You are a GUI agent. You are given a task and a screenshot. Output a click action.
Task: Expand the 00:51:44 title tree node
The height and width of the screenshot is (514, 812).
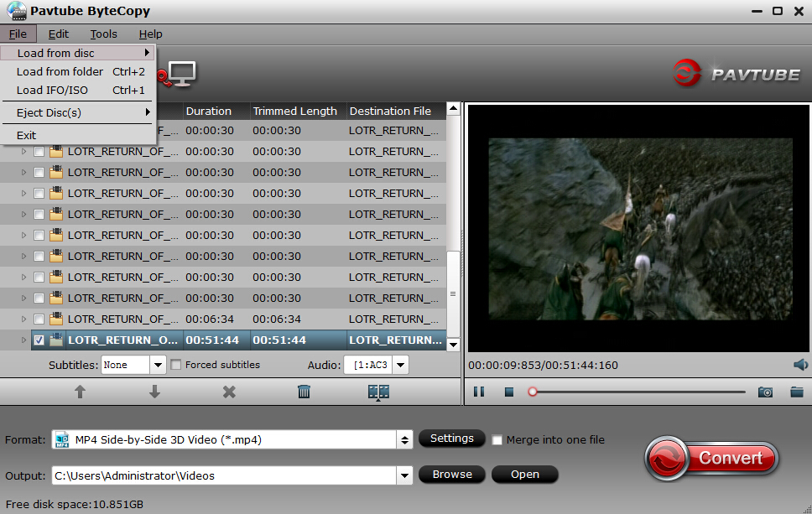coord(23,340)
